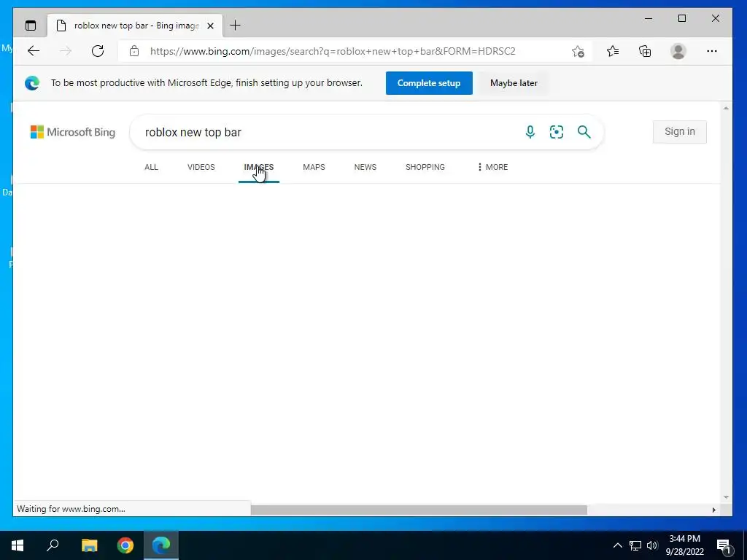Click the Edge logo in setup banner
Image resolution: width=747 pixels, height=560 pixels.
pos(32,83)
